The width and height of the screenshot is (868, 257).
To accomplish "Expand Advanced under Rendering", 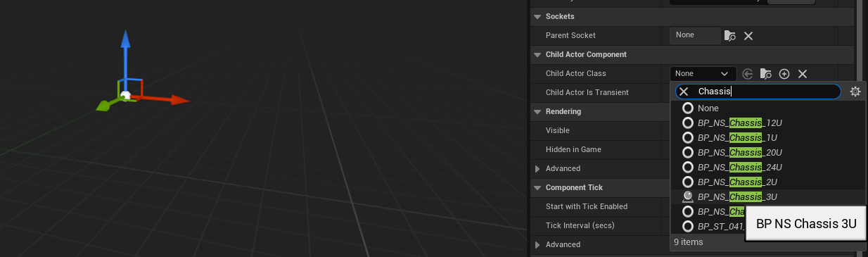I will (537, 168).
